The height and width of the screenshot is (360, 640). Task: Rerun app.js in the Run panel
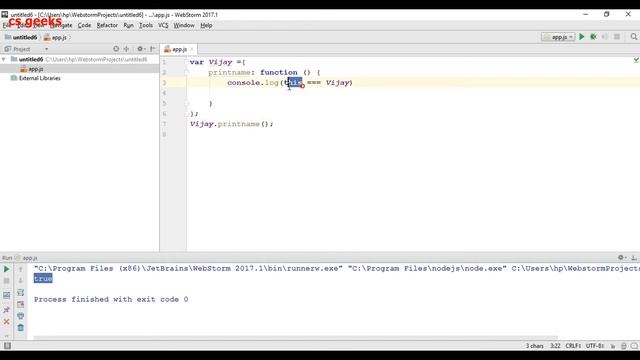[x=7, y=269]
